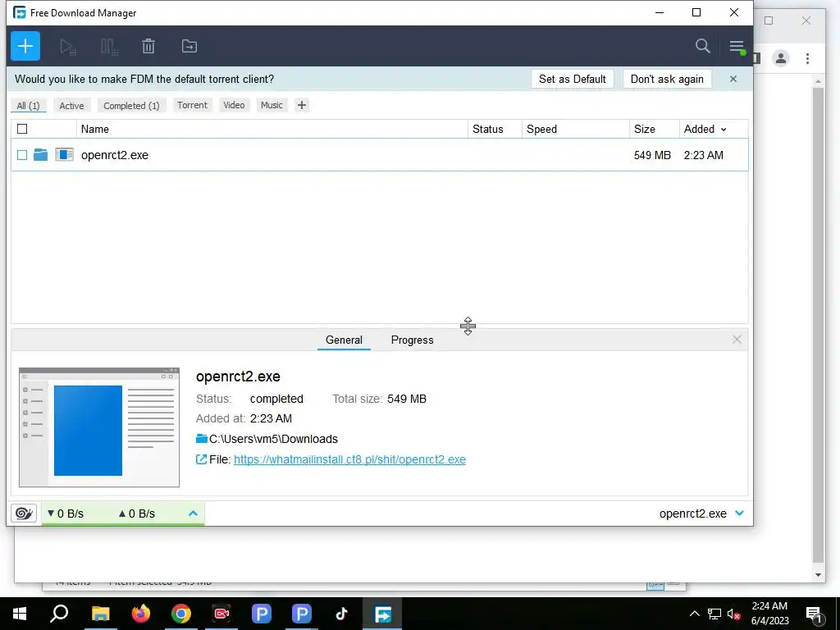Select the All (1) filter tab
The width and height of the screenshot is (840, 630).
pos(29,106)
